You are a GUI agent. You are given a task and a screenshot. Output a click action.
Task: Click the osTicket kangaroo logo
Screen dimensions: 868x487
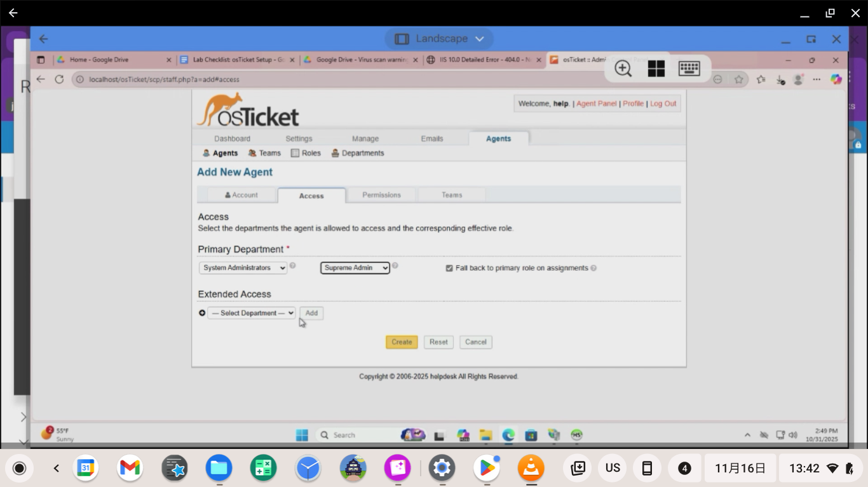(x=248, y=110)
